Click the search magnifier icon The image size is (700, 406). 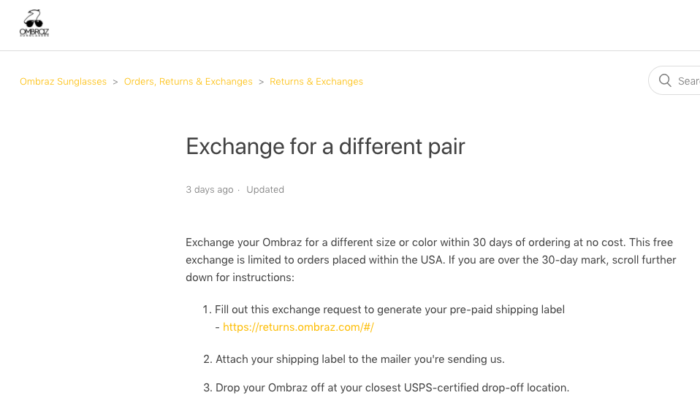(x=666, y=81)
